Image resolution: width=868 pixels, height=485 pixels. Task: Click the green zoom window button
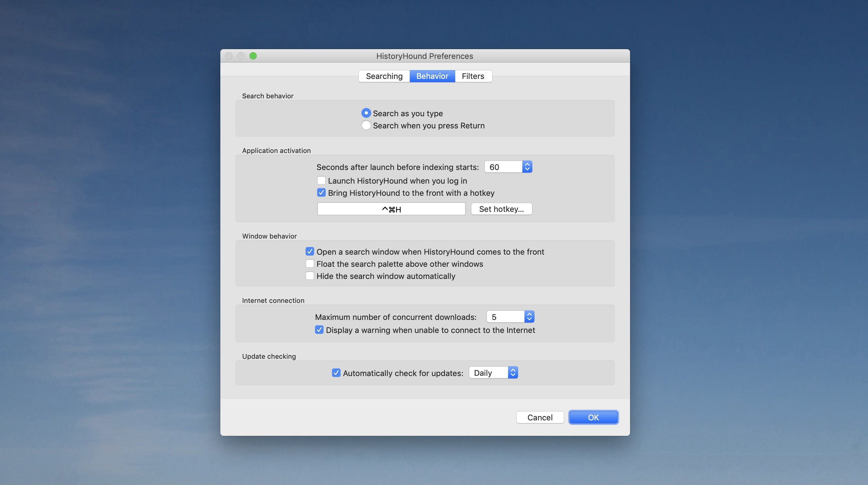253,56
